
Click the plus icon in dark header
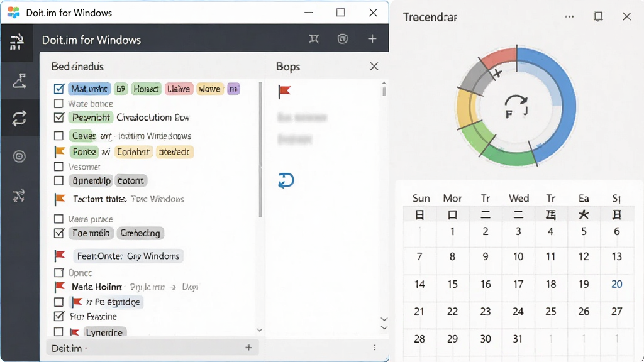372,38
